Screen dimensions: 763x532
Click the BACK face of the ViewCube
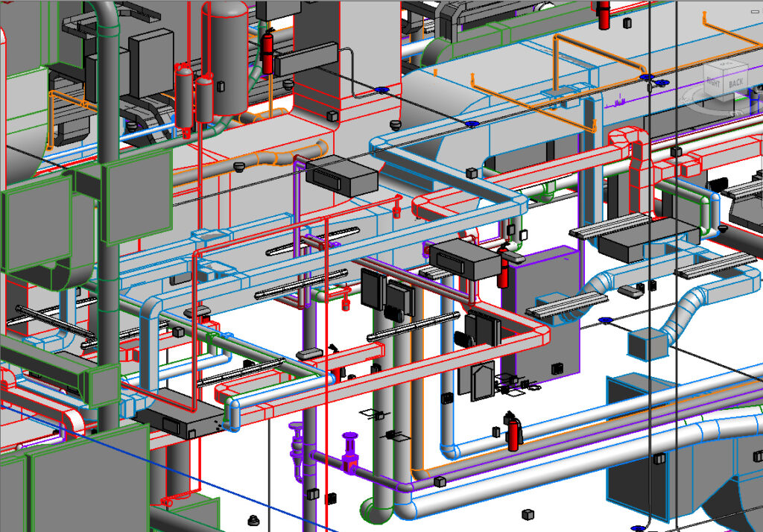736,83
